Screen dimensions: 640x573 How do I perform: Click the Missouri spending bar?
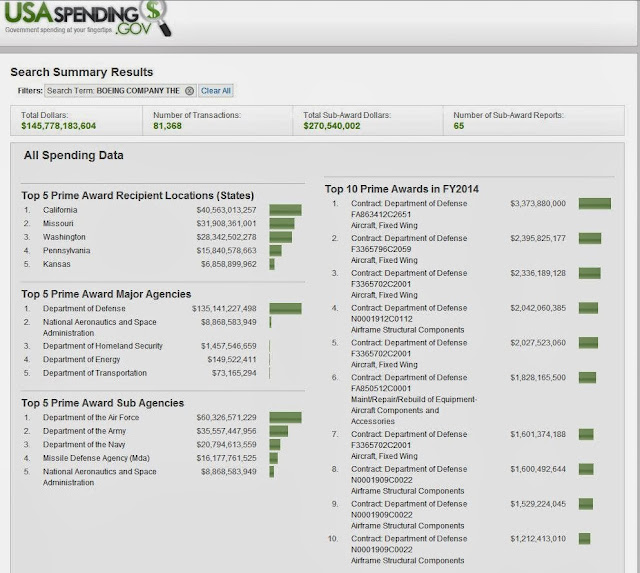(x=282, y=224)
